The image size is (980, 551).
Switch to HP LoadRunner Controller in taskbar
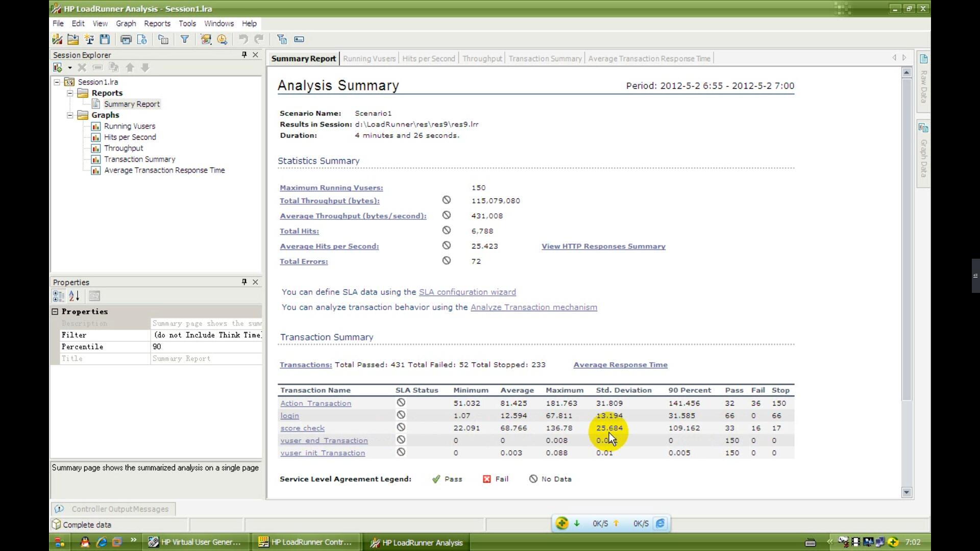(305, 542)
